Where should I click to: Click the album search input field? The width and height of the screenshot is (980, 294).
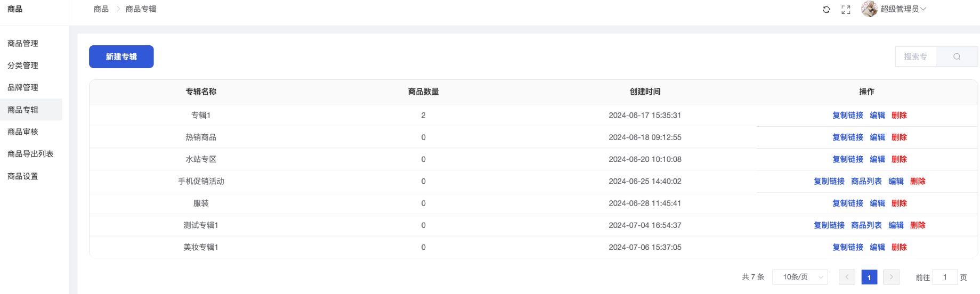tap(916, 56)
